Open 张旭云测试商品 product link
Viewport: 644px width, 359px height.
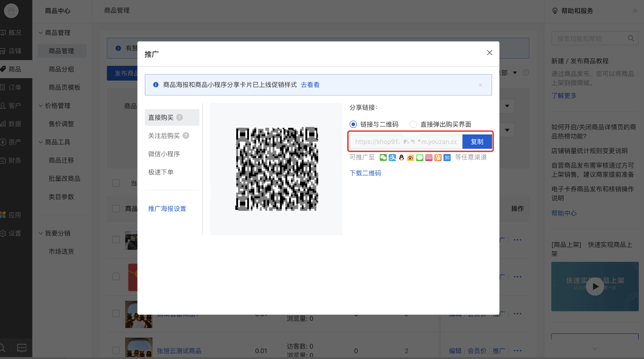pos(179,351)
